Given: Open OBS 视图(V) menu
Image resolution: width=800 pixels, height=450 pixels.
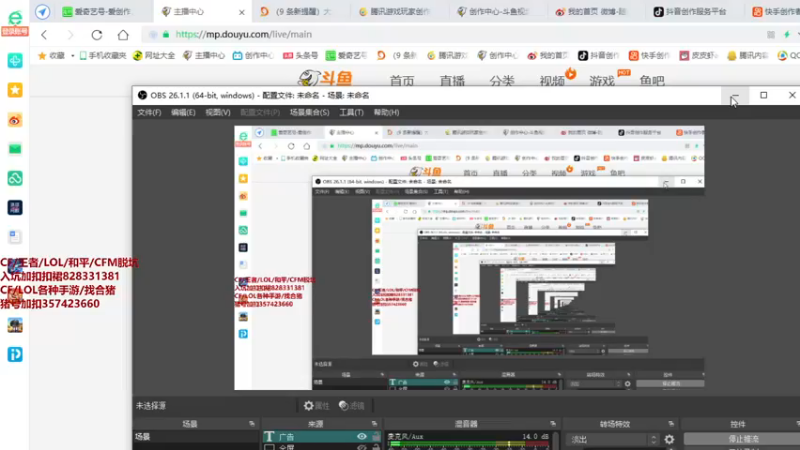Looking at the screenshot, I should (x=218, y=112).
